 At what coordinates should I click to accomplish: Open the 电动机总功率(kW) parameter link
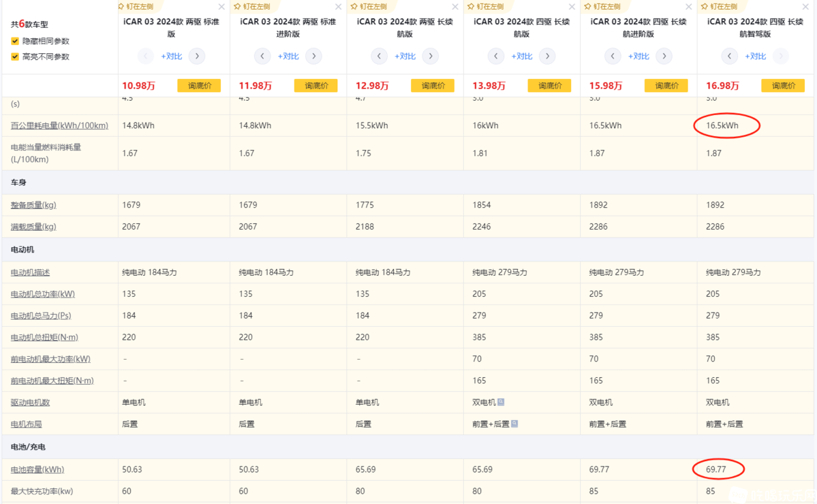coord(43,294)
